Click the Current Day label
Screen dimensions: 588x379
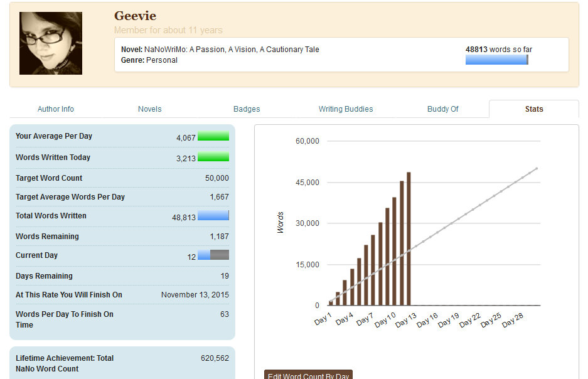pos(37,255)
